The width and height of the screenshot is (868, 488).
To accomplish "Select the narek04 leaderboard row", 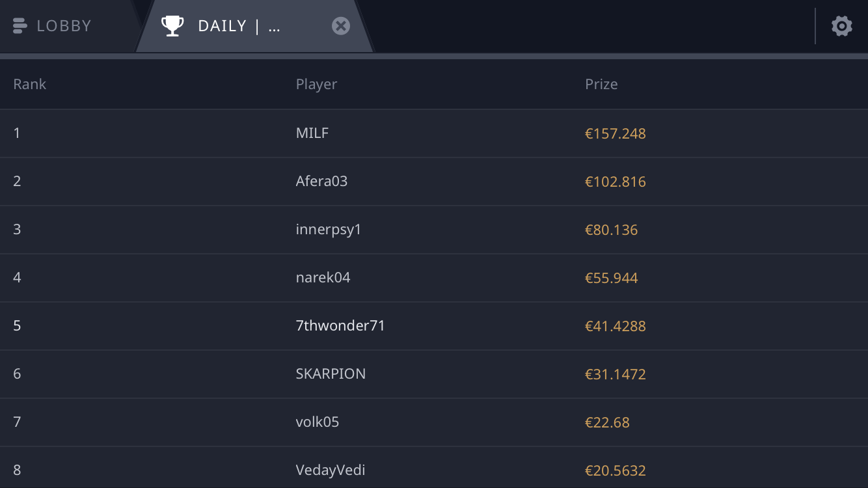I will click(434, 278).
